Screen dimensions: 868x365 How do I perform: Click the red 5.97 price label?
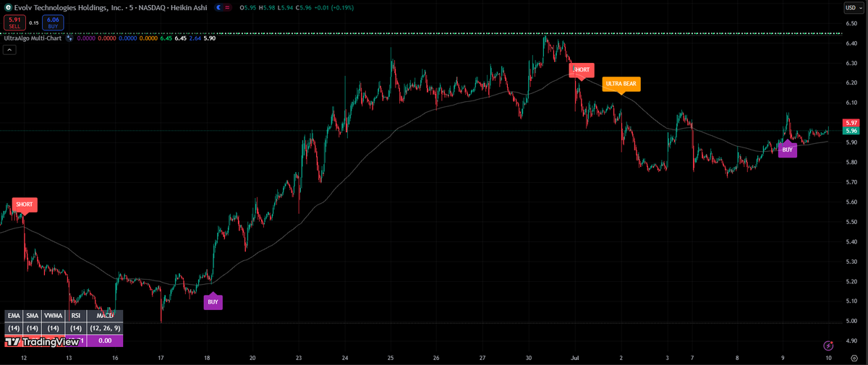[851, 124]
